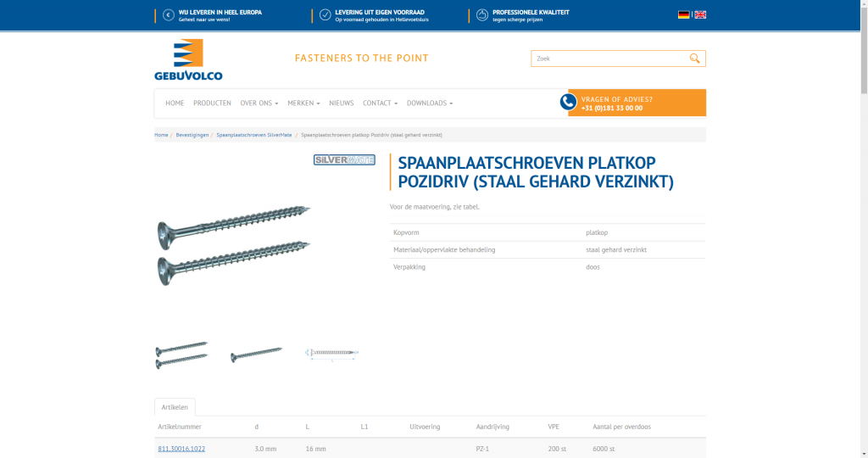Click the Artikelnummer column header

pos(180,427)
